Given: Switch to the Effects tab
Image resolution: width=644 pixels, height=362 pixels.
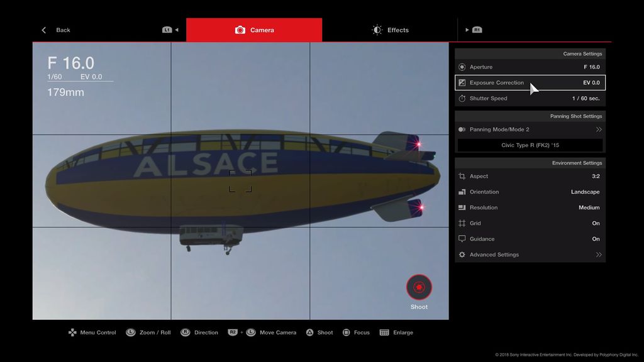Looking at the screenshot, I should [x=390, y=30].
